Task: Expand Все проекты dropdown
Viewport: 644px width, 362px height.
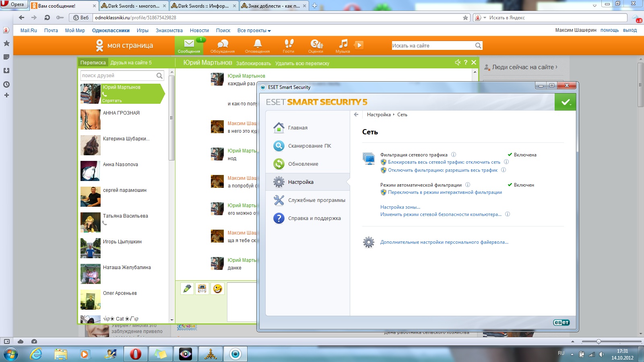Action: tap(254, 31)
